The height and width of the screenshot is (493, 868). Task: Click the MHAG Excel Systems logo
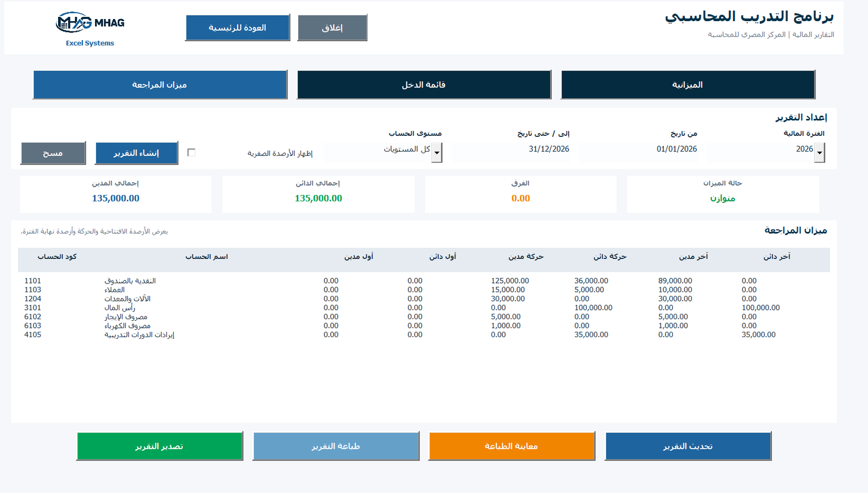[90, 29]
